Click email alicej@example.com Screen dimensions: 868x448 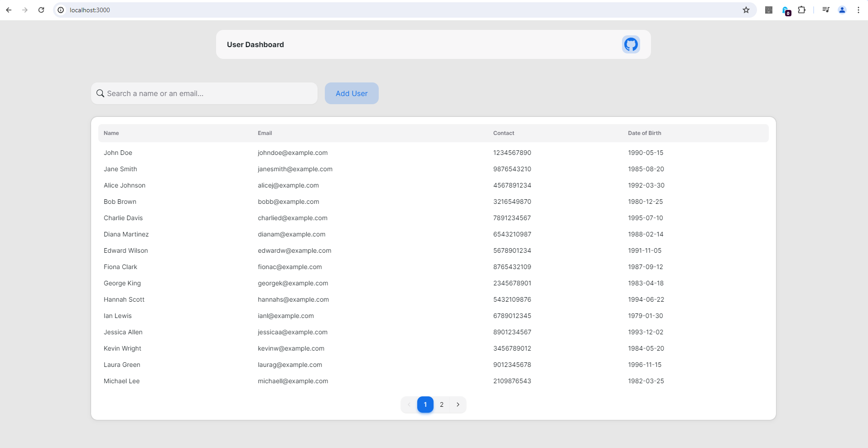pos(289,185)
